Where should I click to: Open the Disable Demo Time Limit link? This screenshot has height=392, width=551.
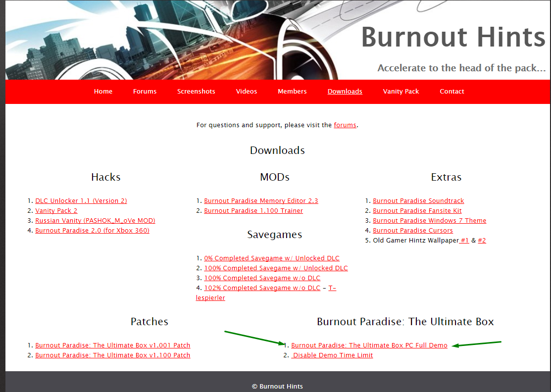click(332, 355)
